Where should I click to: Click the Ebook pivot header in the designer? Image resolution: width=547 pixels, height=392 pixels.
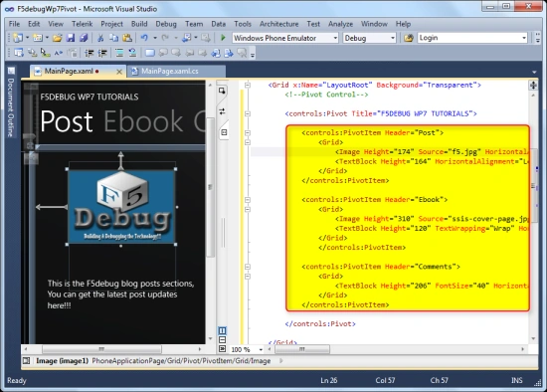[143, 121]
